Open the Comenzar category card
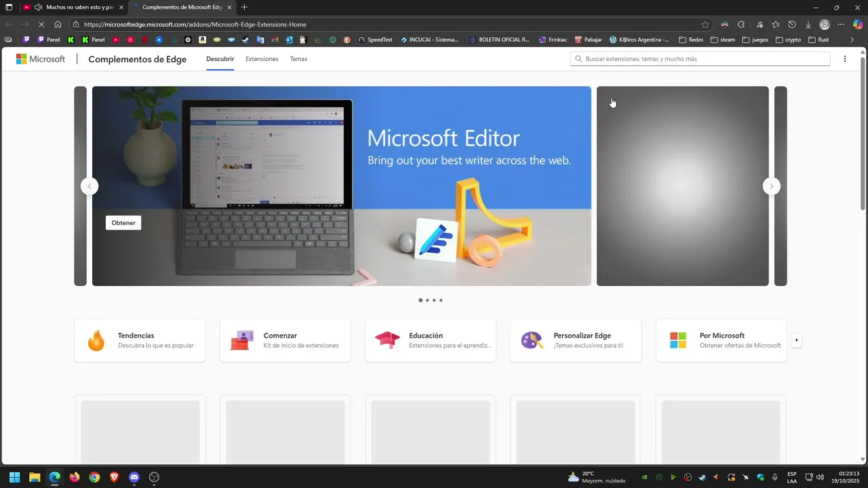Image resolution: width=868 pixels, height=488 pixels. click(x=285, y=340)
